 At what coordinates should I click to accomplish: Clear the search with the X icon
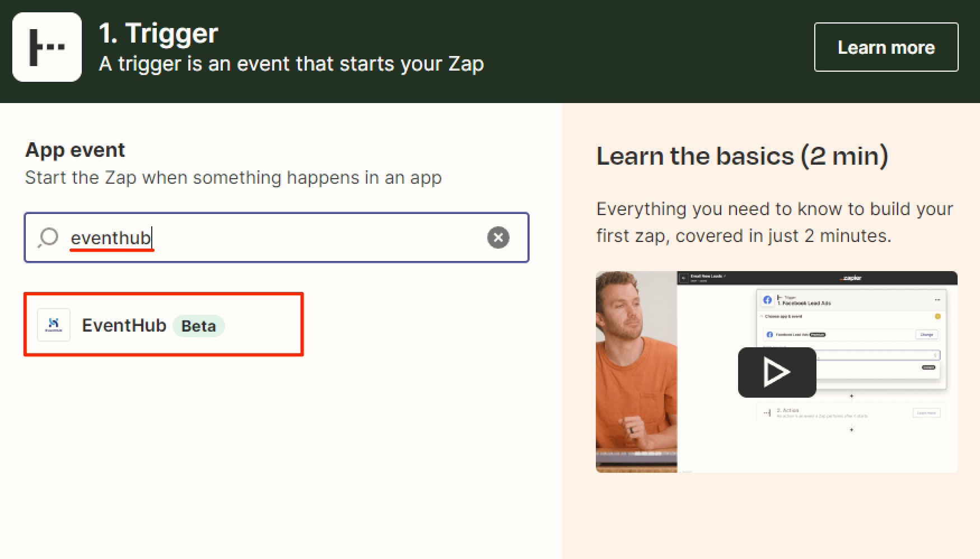(x=498, y=237)
